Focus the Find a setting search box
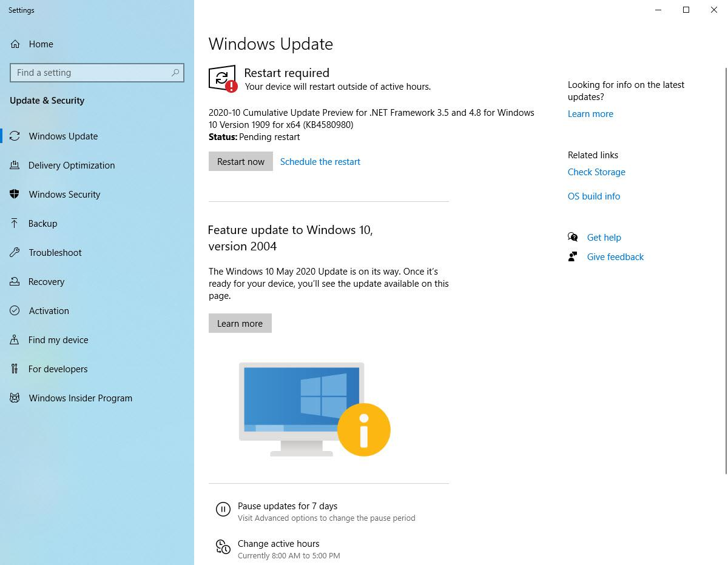 pyautogui.click(x=97, y=73)
